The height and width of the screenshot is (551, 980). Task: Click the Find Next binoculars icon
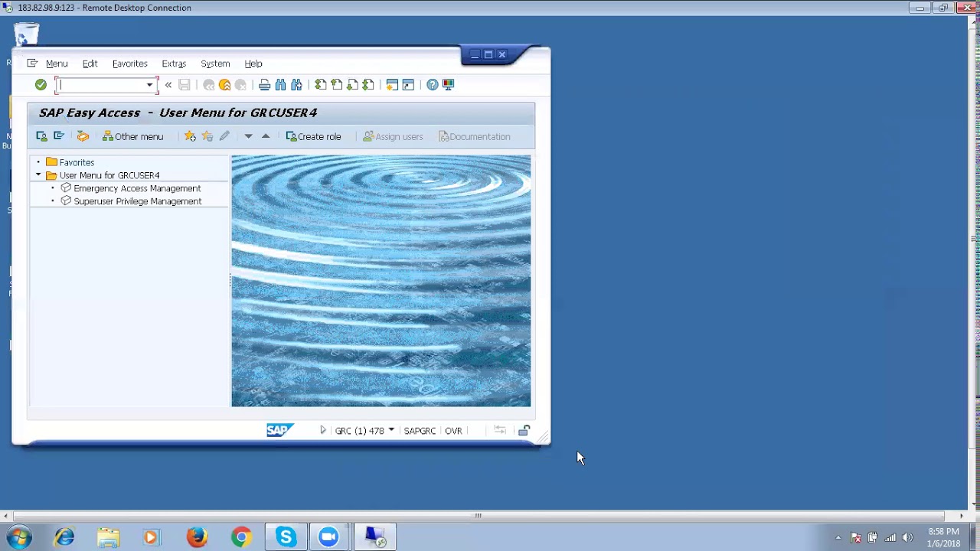pyautogui.click(x=296, y=85)
